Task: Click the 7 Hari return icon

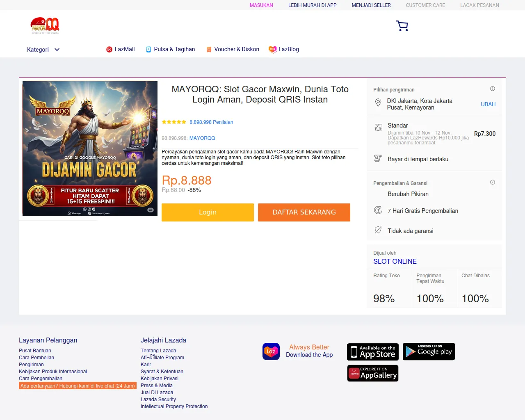Action: (x=378, y=210)
